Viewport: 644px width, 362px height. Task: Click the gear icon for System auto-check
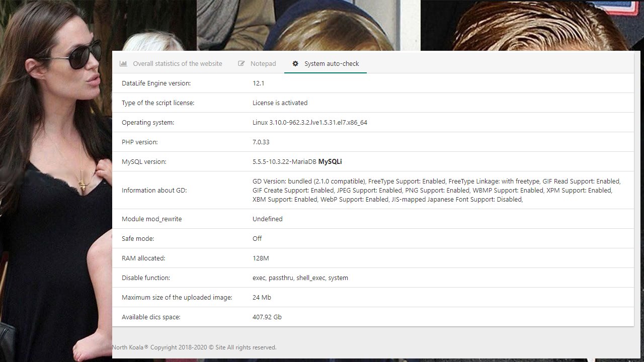click(x=295, y=64)
